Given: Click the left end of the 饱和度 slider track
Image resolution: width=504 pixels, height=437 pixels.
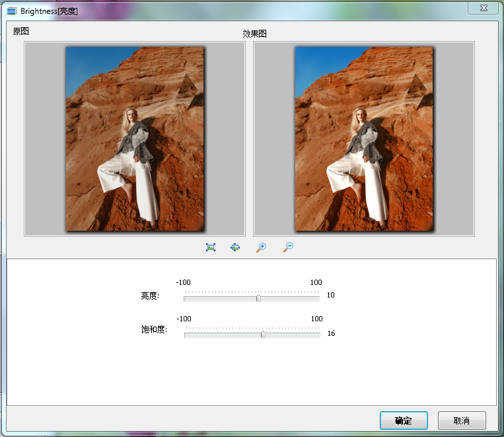Looking at the screenshot, I should tap(186, 335).
